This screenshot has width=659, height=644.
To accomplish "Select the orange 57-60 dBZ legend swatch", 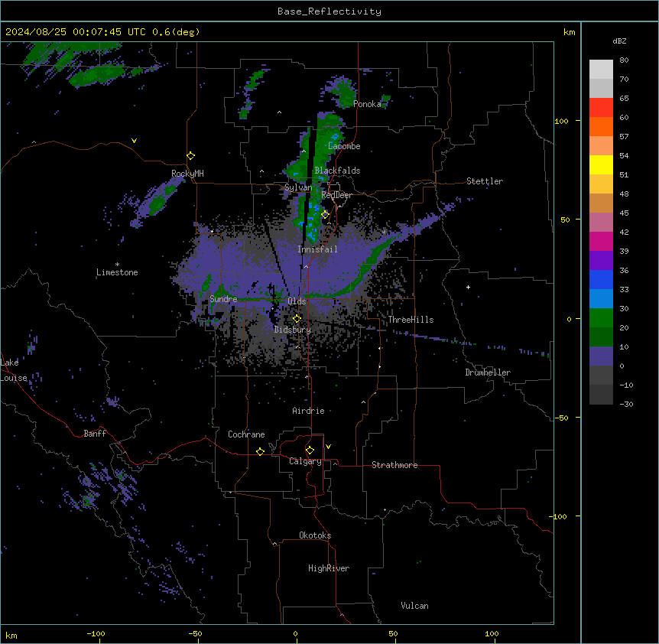I will 601,127.
